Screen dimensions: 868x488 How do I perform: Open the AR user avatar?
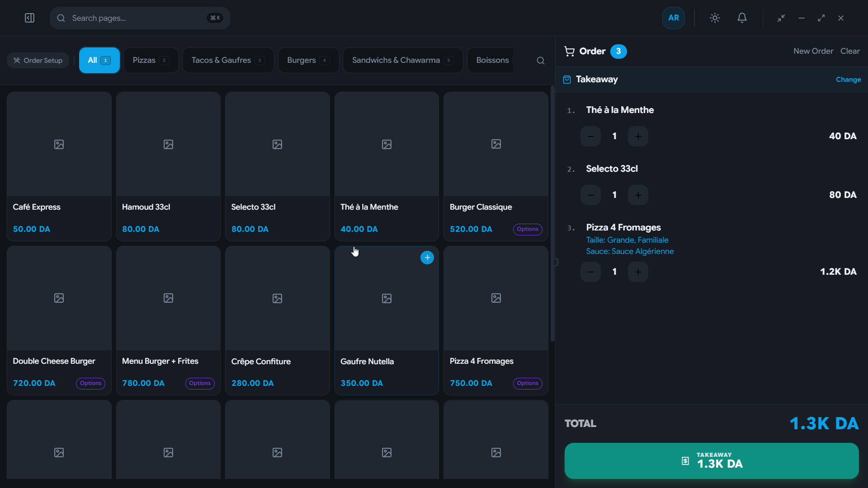pos(674,18)
